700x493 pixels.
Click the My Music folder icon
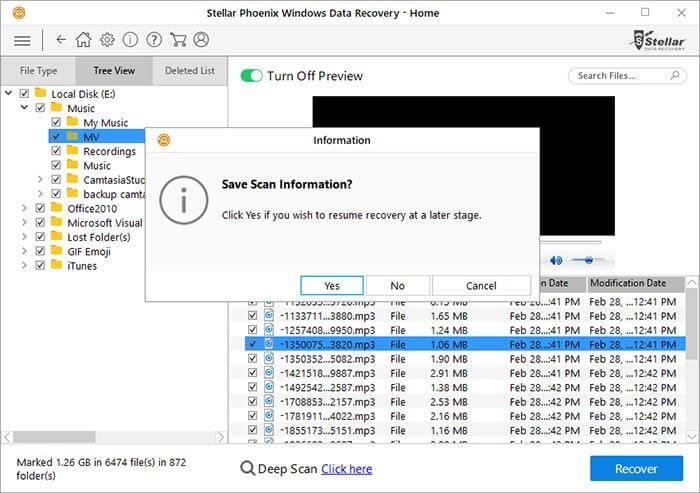pos(72,121)
